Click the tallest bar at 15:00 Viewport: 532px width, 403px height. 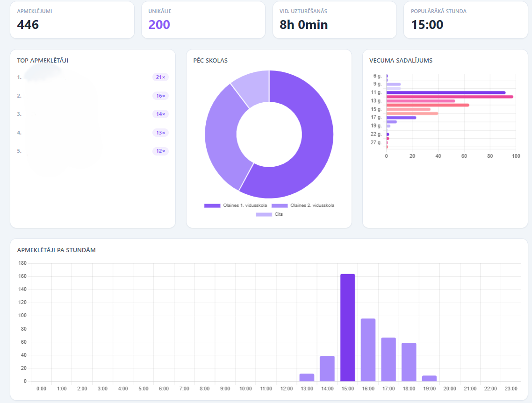click(347, 327)
